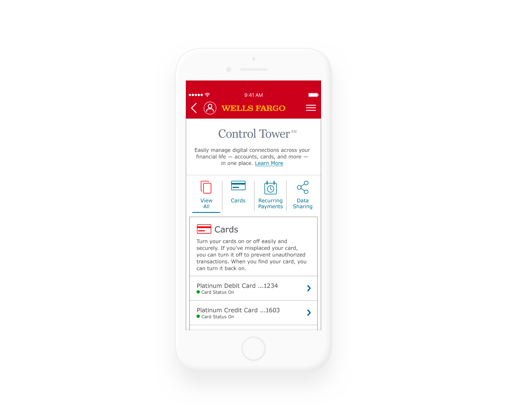The height and width of the screenshot is (420, 507).
Task: Tap the credit card icon in Cards section
Action: [x=205, y=229]
